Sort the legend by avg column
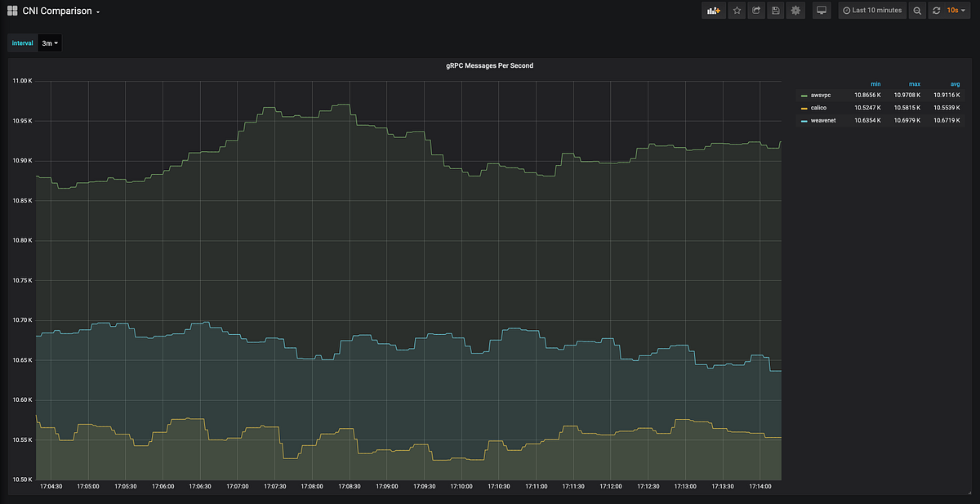The width and height of the screenshot is (980, 504). (953, 84)
